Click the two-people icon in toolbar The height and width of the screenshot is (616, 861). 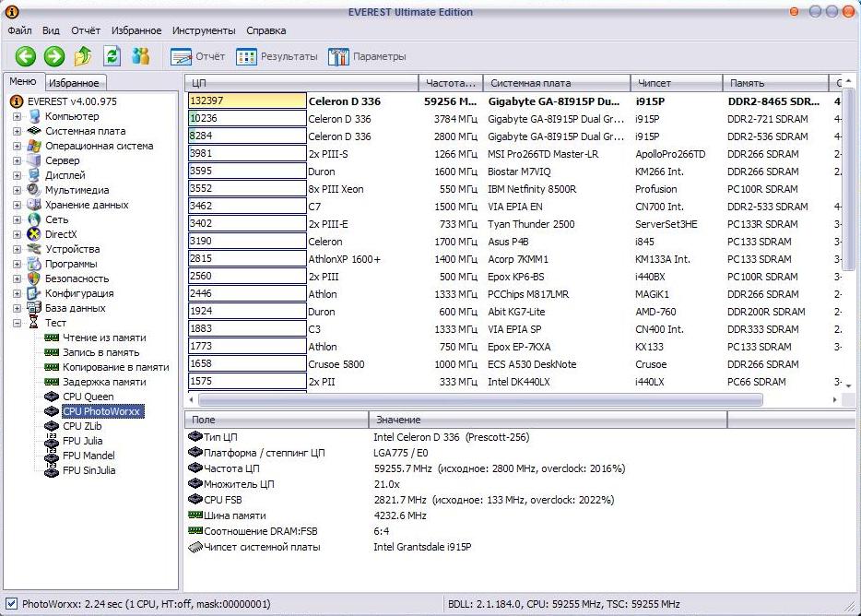click(x=140, y=56)
